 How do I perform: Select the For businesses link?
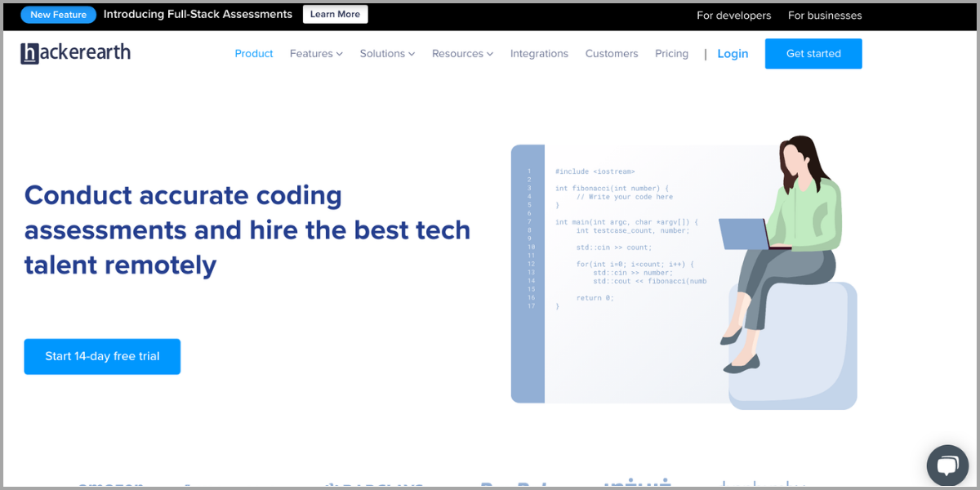pos(825,16)
